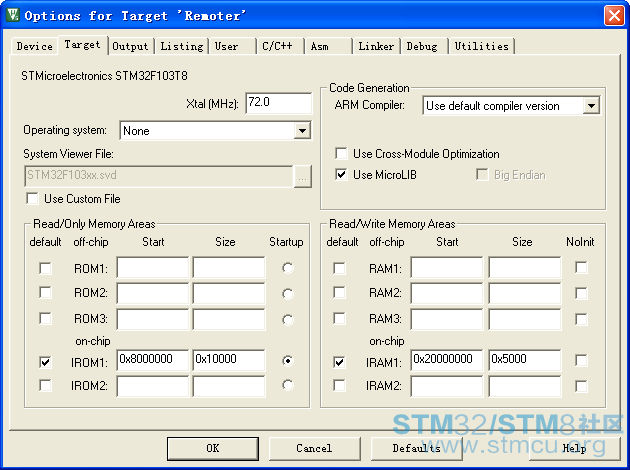Click the Xtal (MHz) input field
The width and height of the screenshot is (630, 470).
(x=278, y=103)
